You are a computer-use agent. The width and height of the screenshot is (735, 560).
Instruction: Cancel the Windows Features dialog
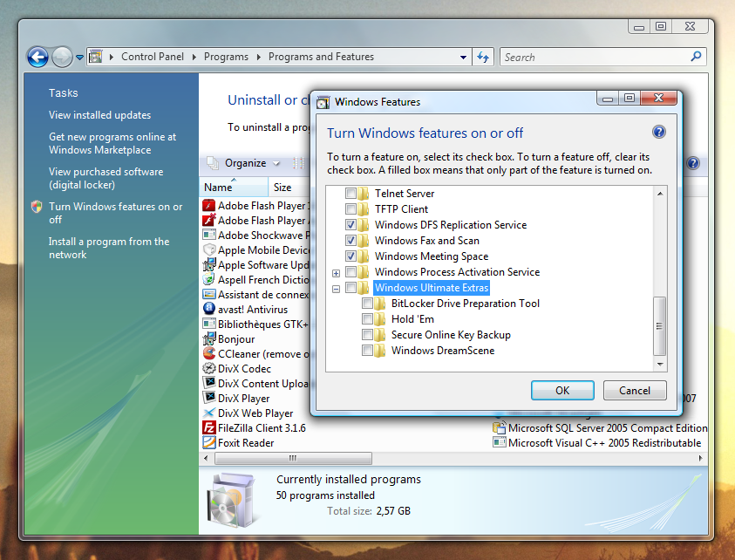pos(635,390)
